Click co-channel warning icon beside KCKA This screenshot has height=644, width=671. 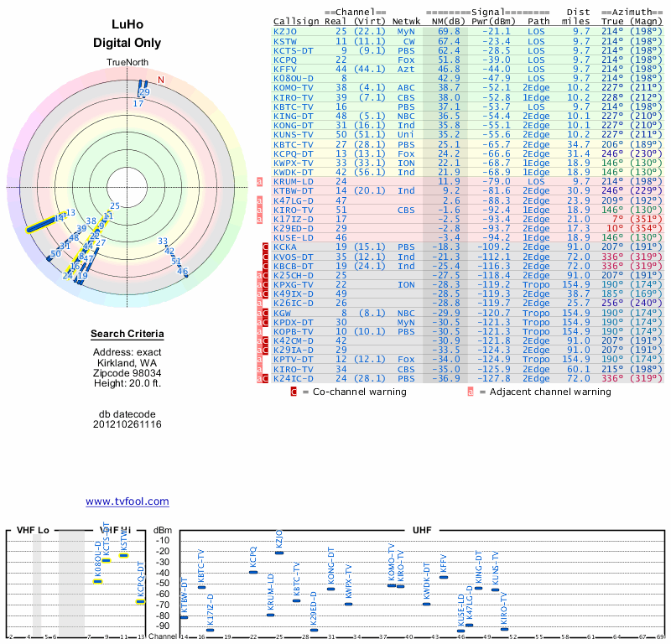[x=266, y=247]
